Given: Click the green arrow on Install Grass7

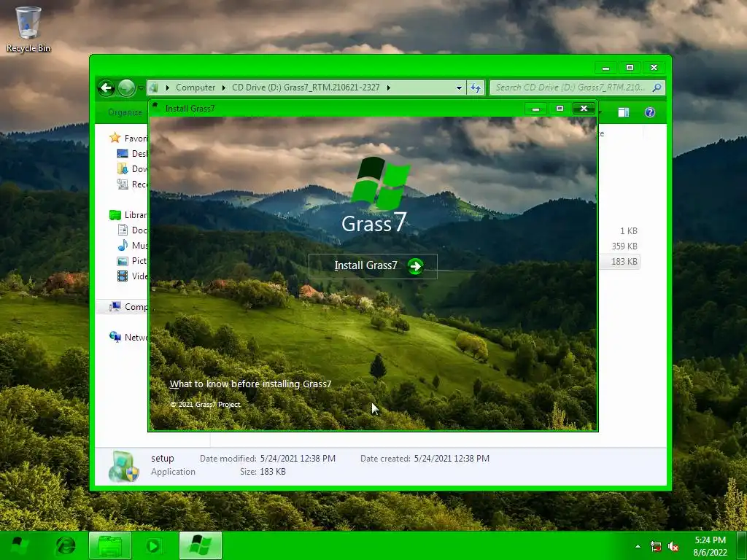Looking at the screenshot, I should [415, 265].
